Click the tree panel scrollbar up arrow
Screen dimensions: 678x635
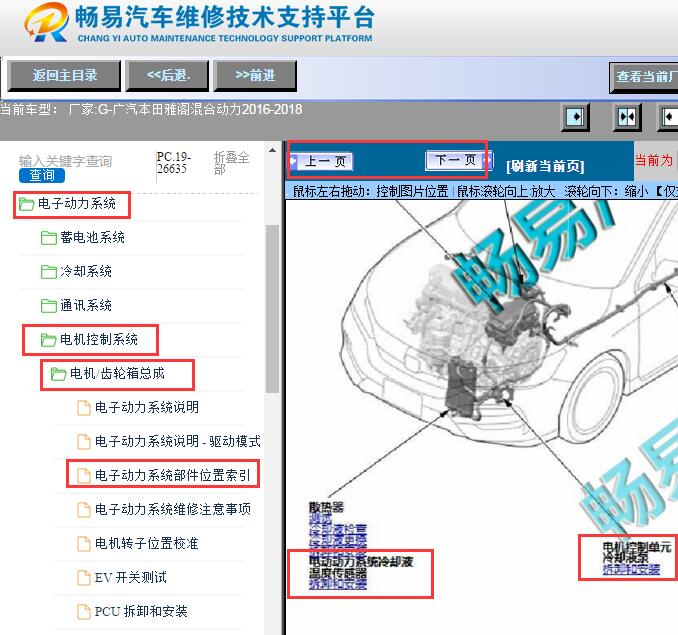(272, 150)
